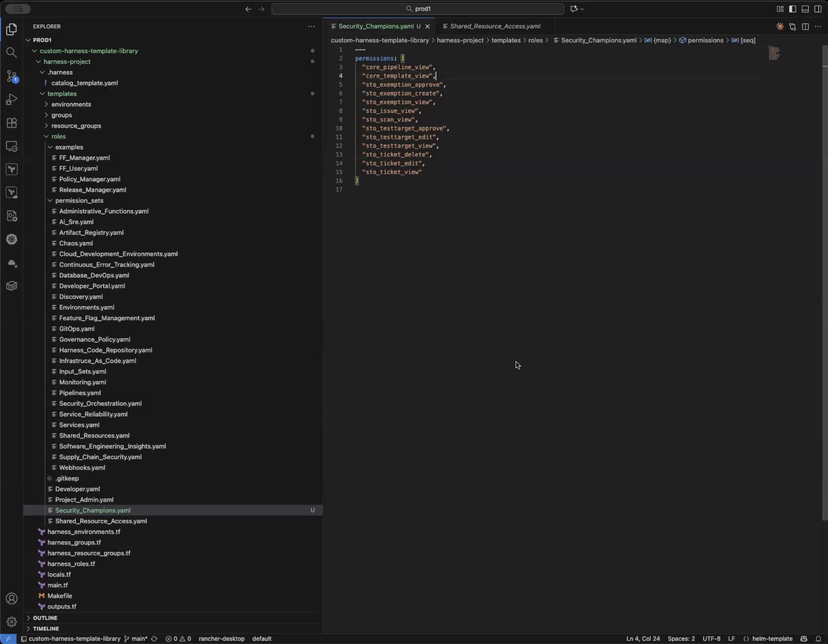Toggle the bottom Panel layout button
Viewport: 828px width, 644px height.
pos(805,9)
